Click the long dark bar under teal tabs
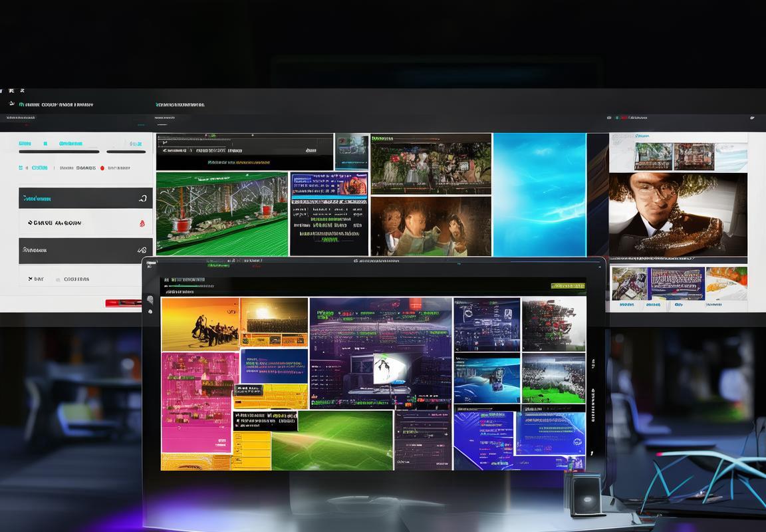This screenshot has width=766, height=532. pyautogui.click(x=59, y=152)
